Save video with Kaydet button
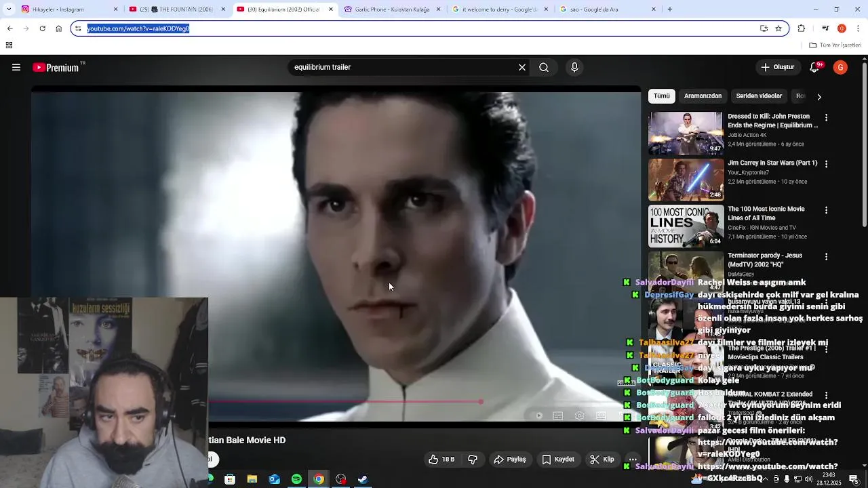 click(x=558, y=460)
